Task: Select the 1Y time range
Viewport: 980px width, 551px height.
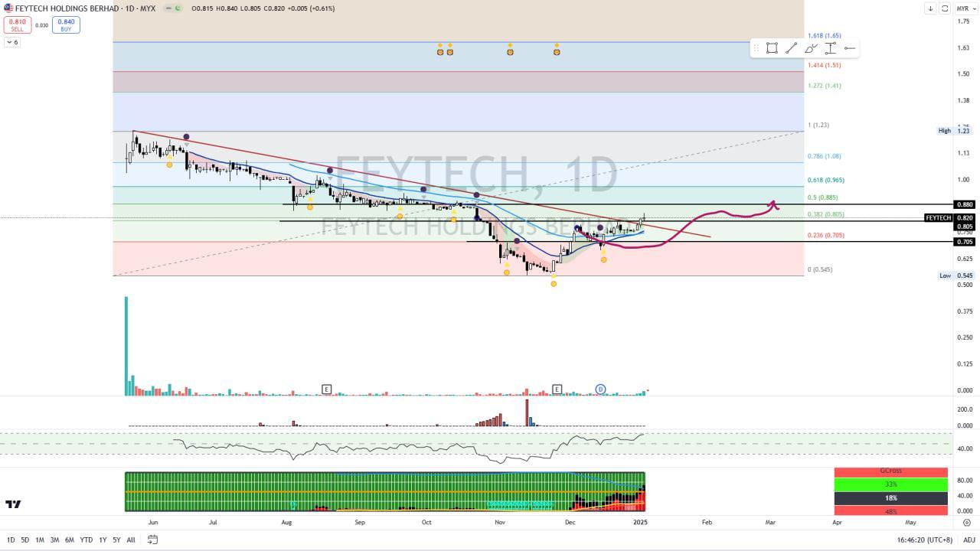Action: pos(103,540)
